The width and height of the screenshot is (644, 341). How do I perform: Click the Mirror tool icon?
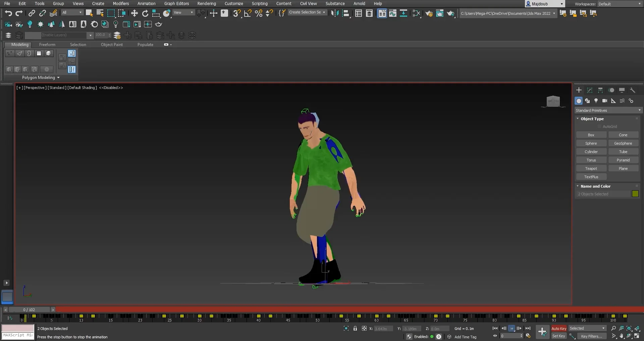(x=335, y=13)
